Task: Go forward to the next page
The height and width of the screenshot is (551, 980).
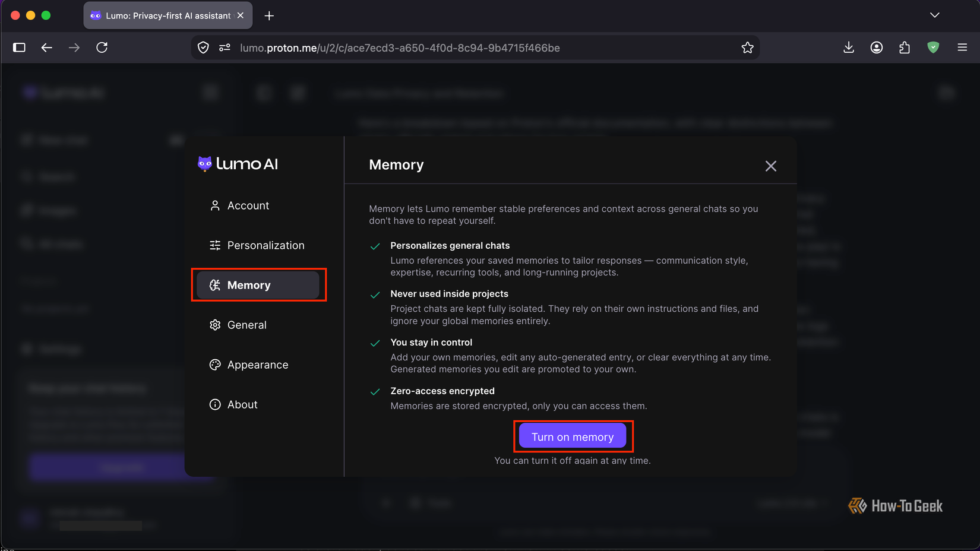Action: click(74, 47)
